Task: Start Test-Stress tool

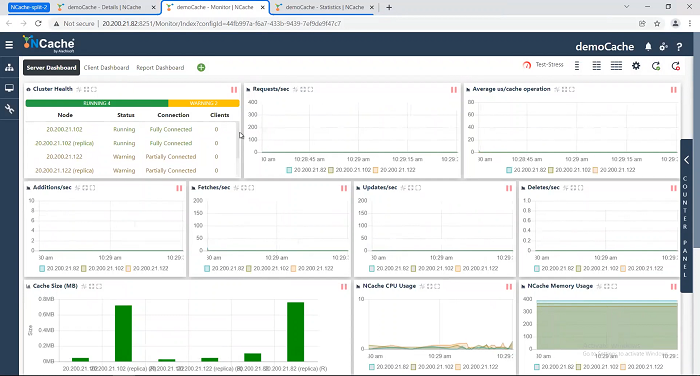Action: [543, 65]
